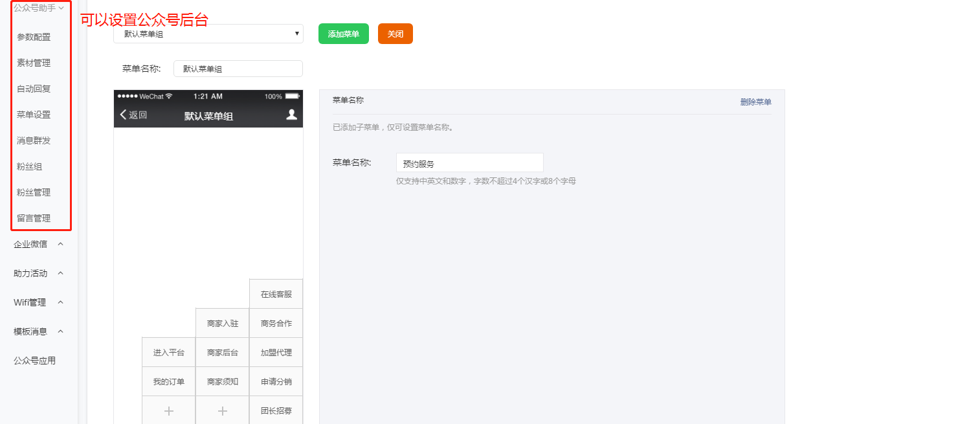Open 菜单设置 in the sidebar
The width and height of the screenshot is (980, 424).
(34, 115)
